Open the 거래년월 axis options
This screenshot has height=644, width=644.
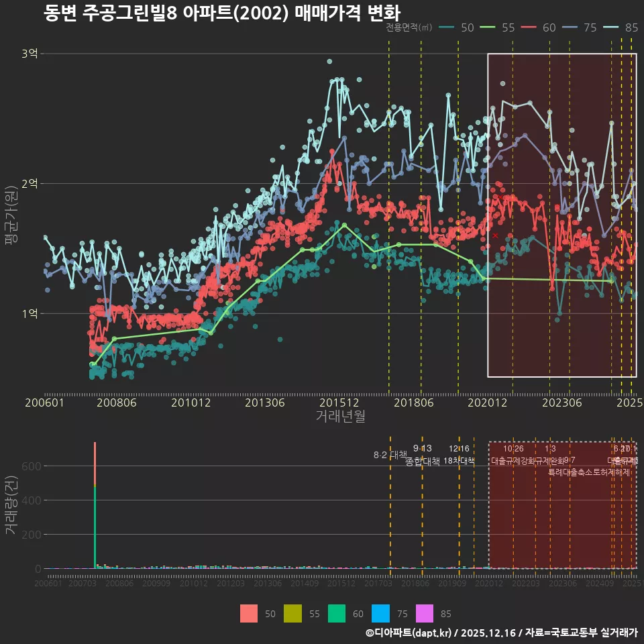tap(341, 416)
